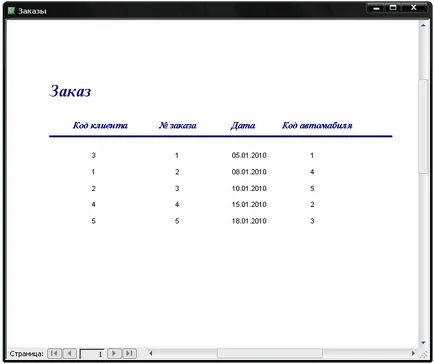The height and width of the screenshot is (364, 434).
Task: Select the date 15.01.2010
Action: pos(249,204)
